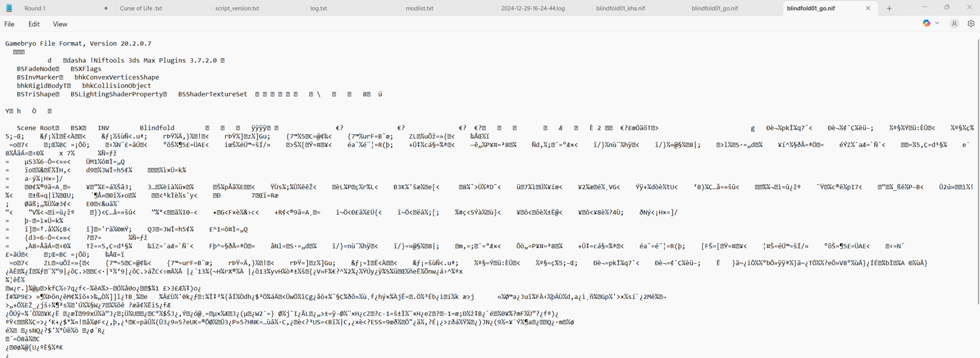Click the 'BSLightingShaderProperty' text
The width and height of the screenshot is (980, 358).
coord(116,94)
